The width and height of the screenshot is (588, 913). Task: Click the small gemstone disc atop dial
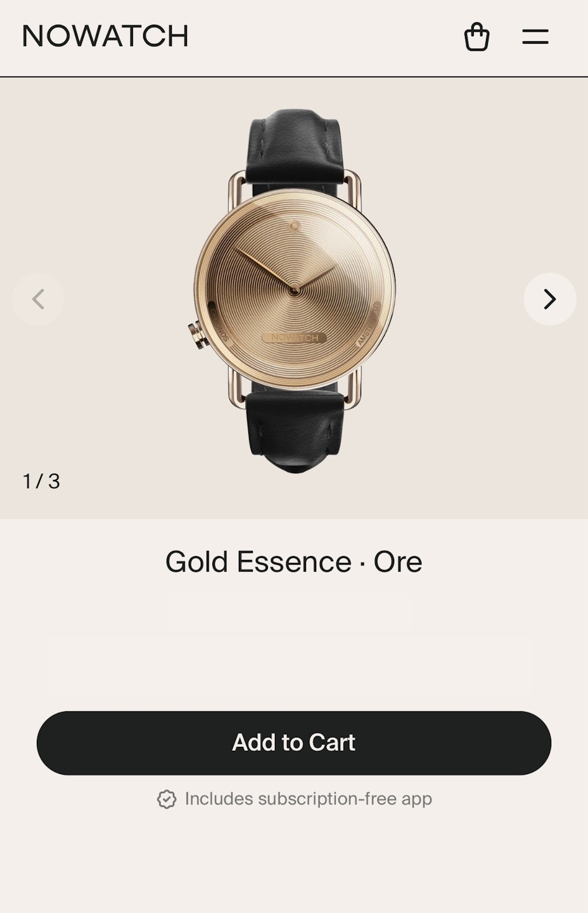295,226
